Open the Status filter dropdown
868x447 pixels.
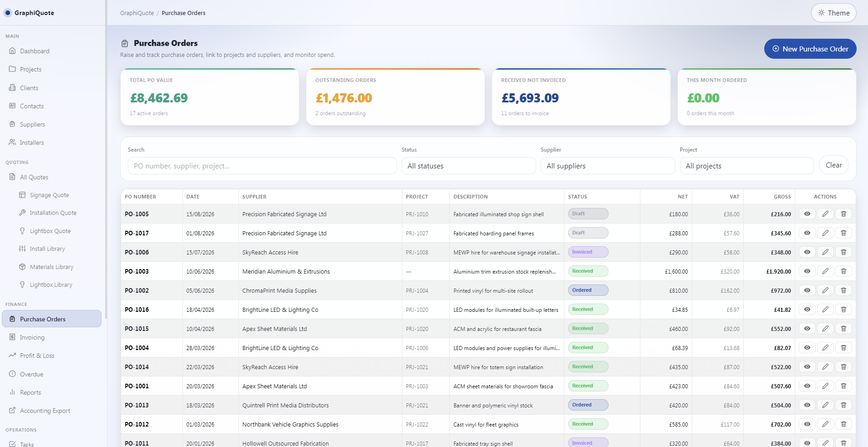click(x=468, y=166)
